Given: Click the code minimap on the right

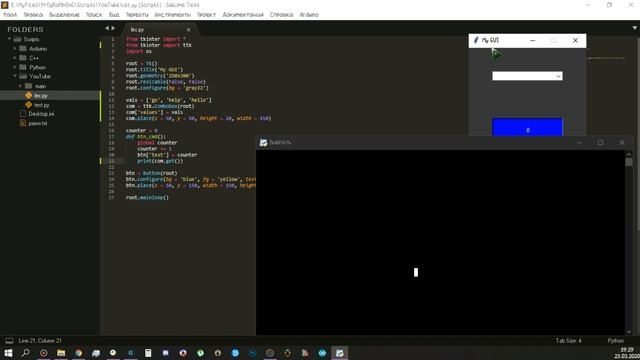Looking at the screenshot, I should point(606,58).
